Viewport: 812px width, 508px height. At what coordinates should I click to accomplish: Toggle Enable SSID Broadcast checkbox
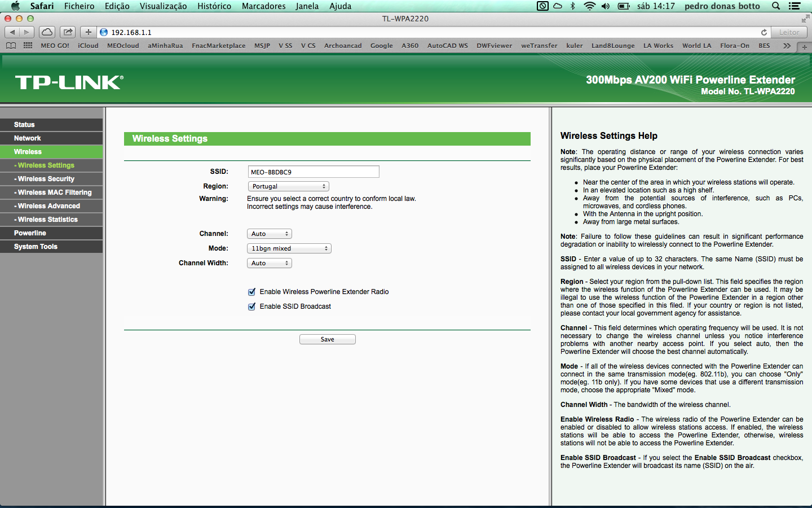[x=251, y=306]
